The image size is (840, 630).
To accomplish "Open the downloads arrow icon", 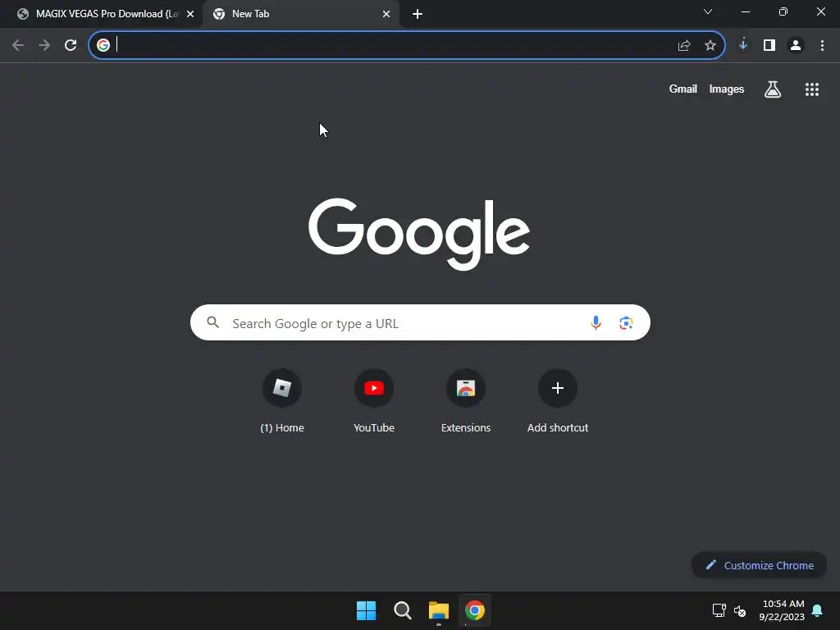I will 743,45.
